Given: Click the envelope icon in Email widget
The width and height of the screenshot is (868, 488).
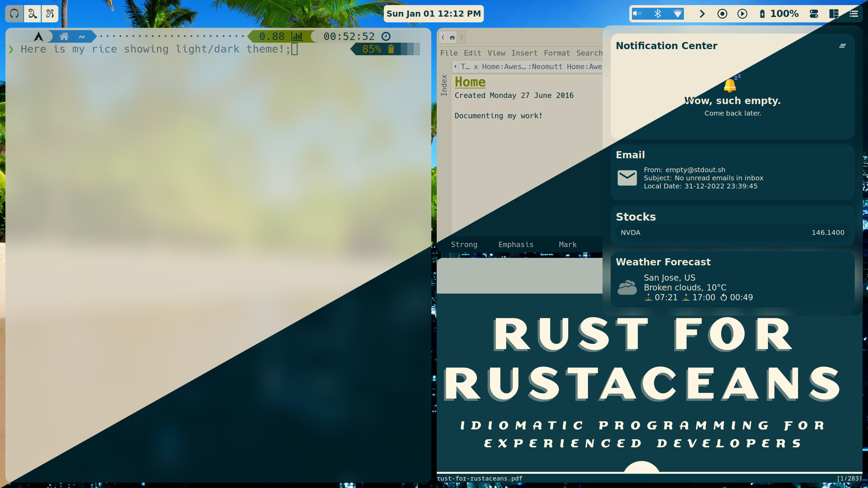Looking at the screenshot, I should [627, 178].
